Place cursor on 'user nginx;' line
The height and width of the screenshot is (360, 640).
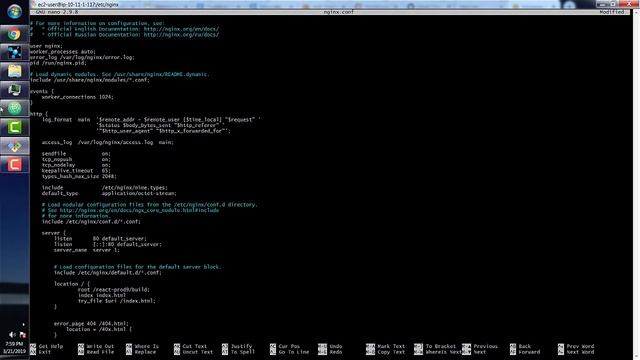(46, 46)
